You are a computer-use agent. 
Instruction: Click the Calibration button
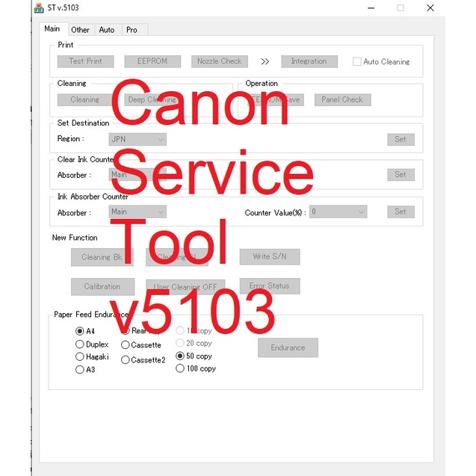click(102, 287)
